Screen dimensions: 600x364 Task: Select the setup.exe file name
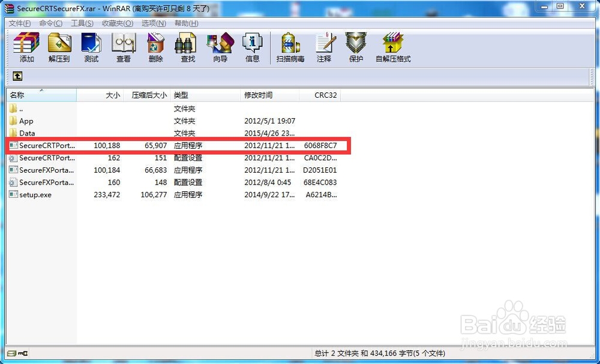[35, 195]
